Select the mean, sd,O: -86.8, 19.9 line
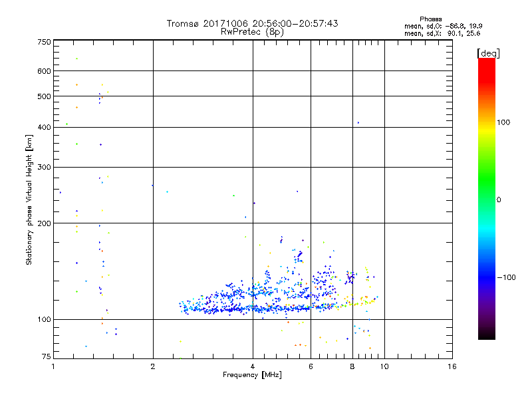This screenshot has width=532, height=399. tap(443, 26)
